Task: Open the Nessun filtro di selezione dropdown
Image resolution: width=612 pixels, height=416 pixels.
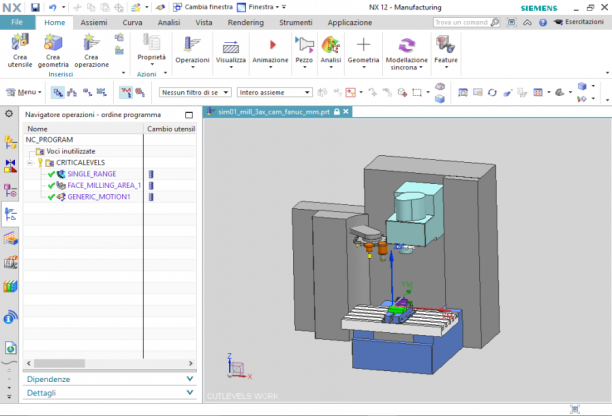Action: pyautogui.click(x=195, y=92)
